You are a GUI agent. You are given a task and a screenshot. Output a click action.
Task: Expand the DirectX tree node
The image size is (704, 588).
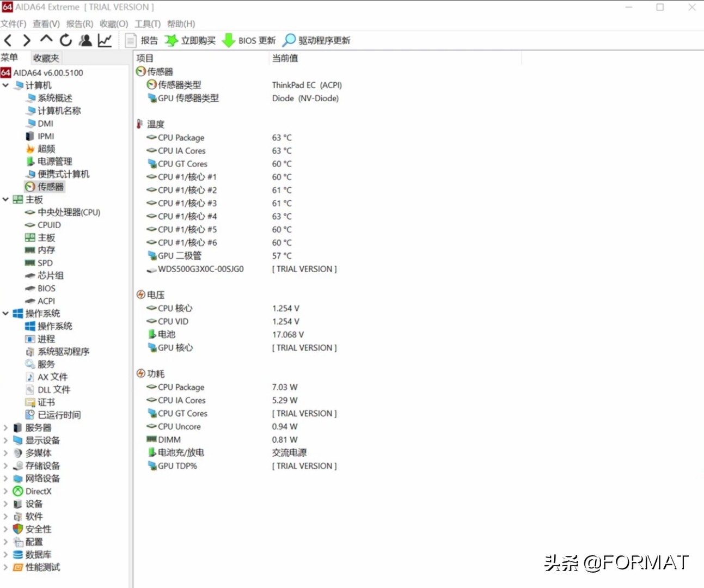click(x=5, y=491)
